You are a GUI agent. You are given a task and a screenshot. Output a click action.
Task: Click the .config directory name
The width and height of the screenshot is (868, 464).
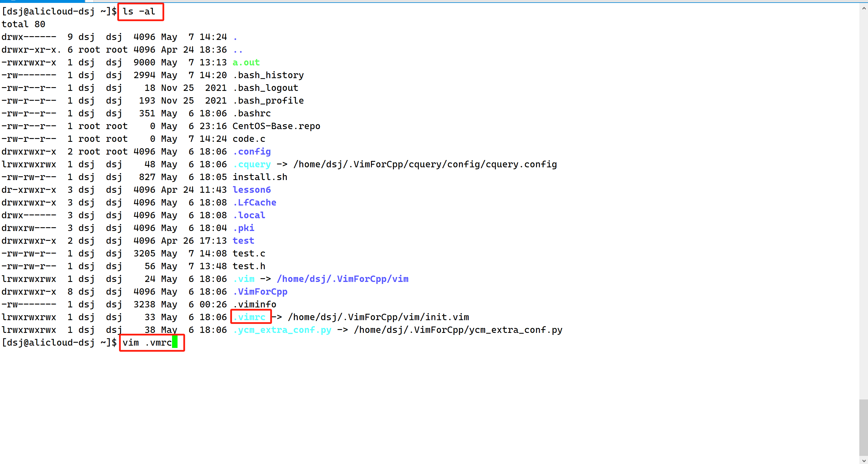(252, 151)
